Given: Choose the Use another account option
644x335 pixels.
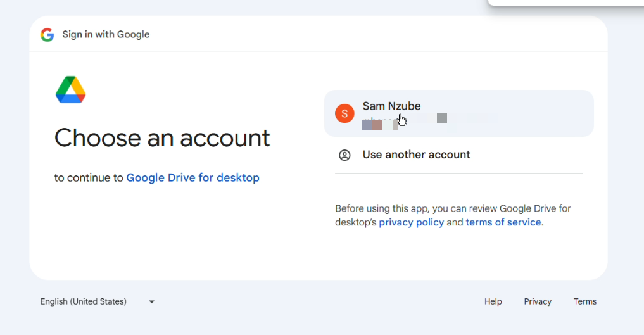Looking at the screenshot, I should click(416, 155).
